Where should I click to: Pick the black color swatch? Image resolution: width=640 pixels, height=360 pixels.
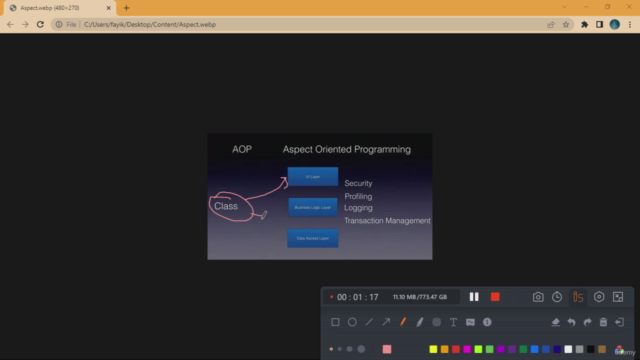[x=591, y=349]
